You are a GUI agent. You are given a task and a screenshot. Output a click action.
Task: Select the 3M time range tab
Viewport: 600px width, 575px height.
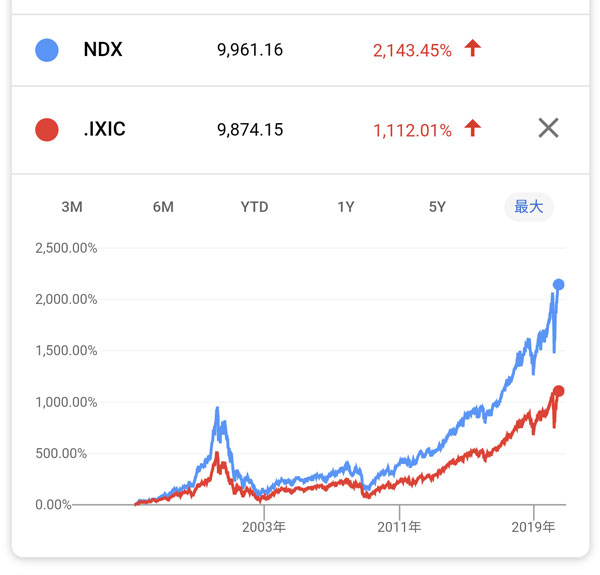tap(72, 207)
